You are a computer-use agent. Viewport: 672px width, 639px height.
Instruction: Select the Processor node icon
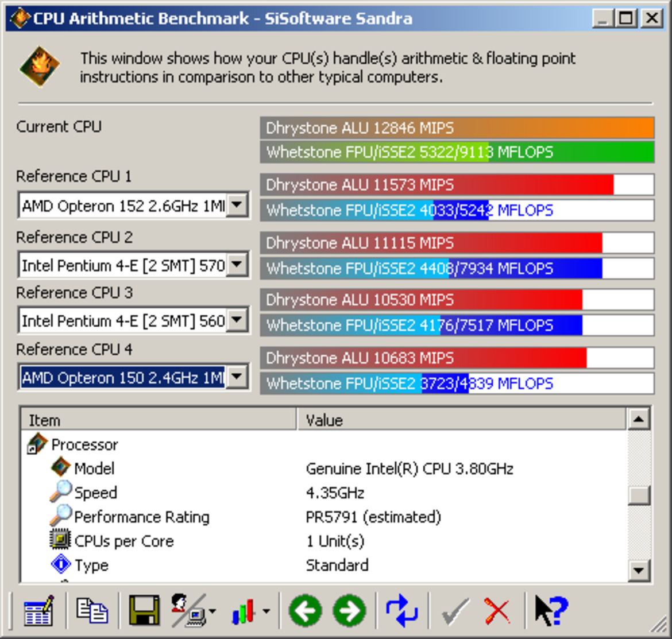[37, 444]
